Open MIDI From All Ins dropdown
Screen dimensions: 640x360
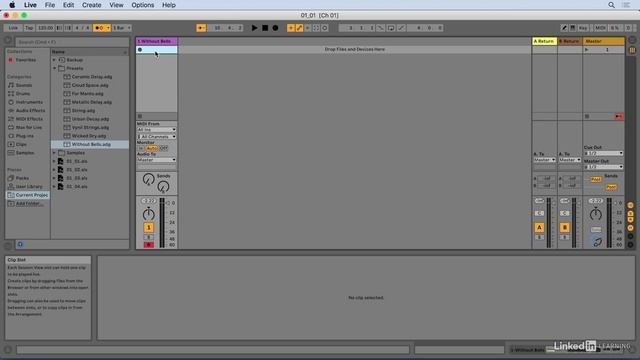tap(156, 129)
